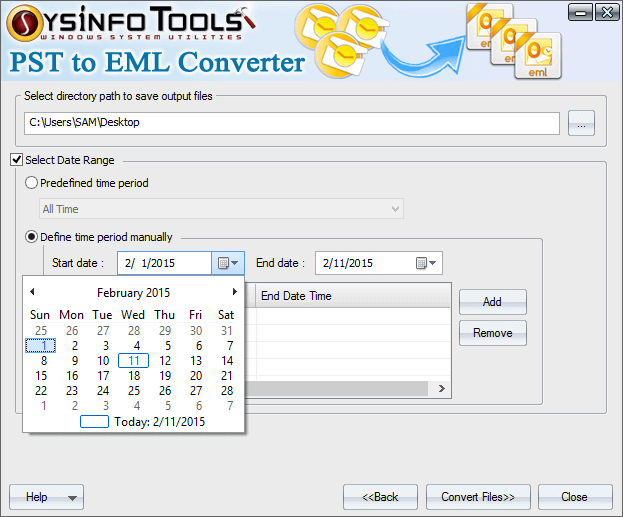Select February 19 in calendar
The height and width of the screenshot is (517, 623).
pyautogui.click(x=165, y=376)
